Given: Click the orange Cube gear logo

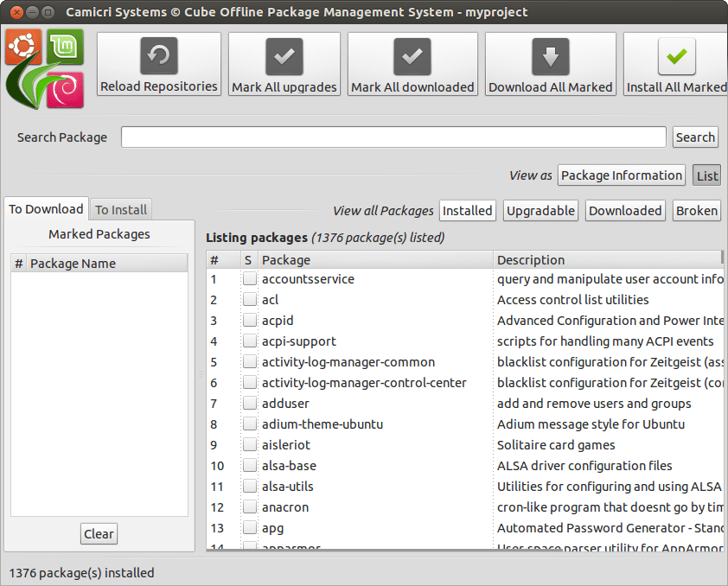Looking at the screenshot, I should 22,47.
